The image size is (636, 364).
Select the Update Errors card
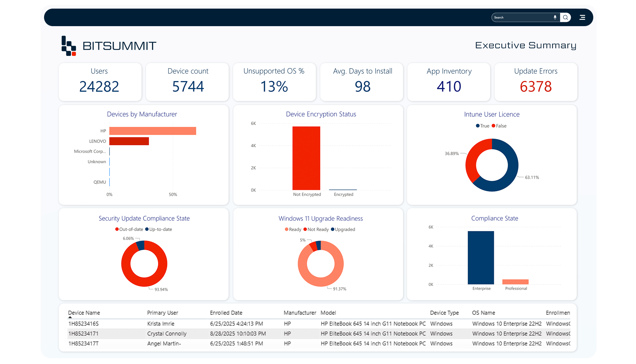pyautogui.click(x=536, y=82)
